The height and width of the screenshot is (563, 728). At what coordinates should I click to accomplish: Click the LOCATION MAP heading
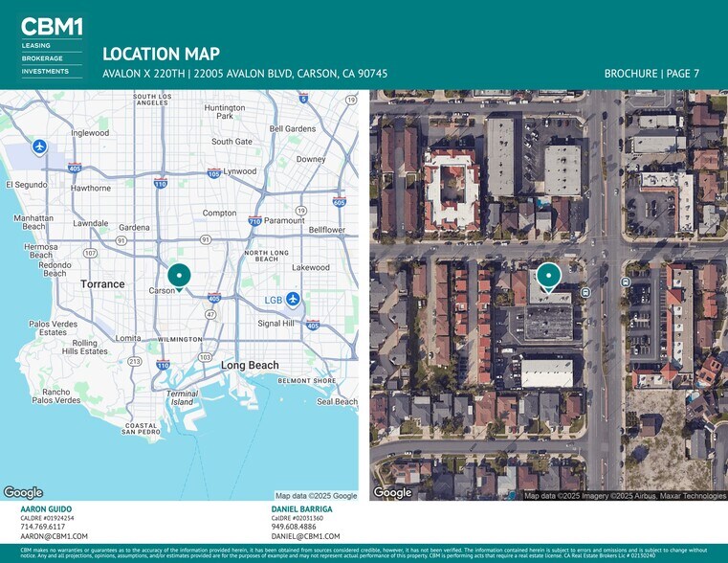point(161,55)
